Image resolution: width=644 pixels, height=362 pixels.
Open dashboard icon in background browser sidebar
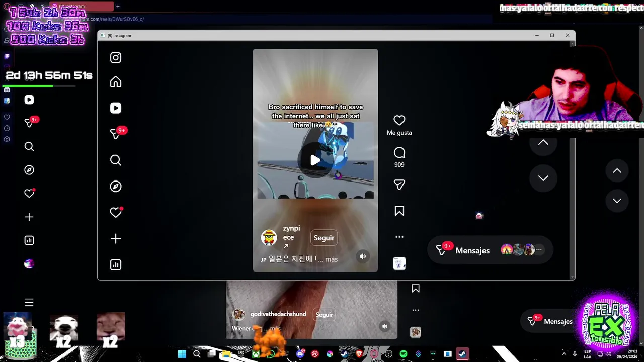[29, 240]
